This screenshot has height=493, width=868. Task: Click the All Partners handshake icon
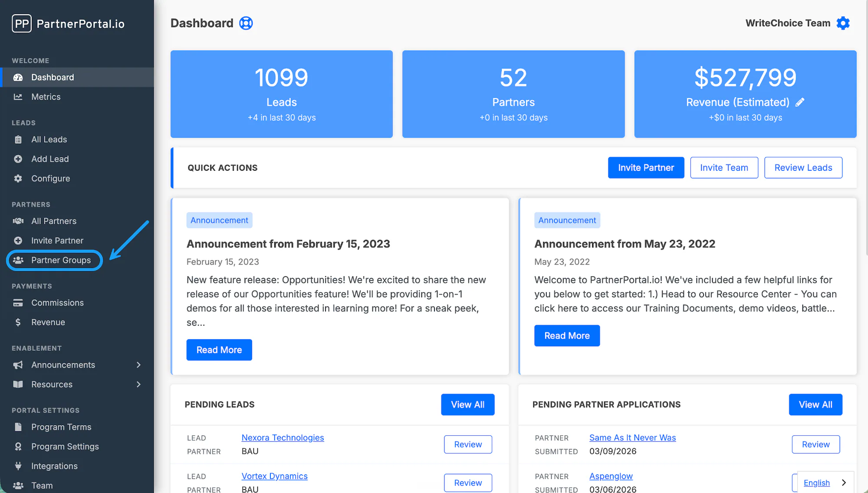pos(18,221)
